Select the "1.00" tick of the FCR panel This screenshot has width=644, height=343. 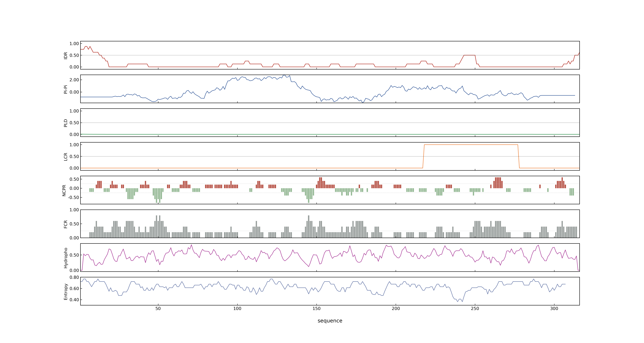74,210
